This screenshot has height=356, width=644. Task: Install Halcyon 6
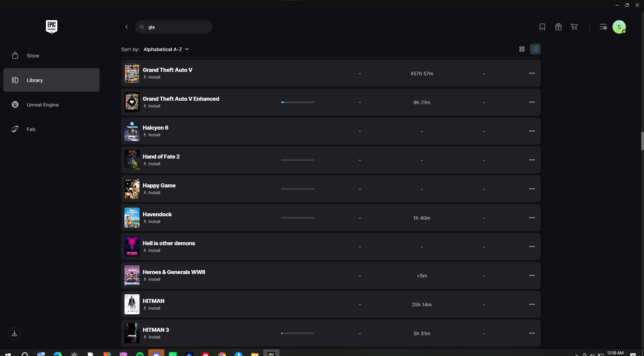point(152,135)
